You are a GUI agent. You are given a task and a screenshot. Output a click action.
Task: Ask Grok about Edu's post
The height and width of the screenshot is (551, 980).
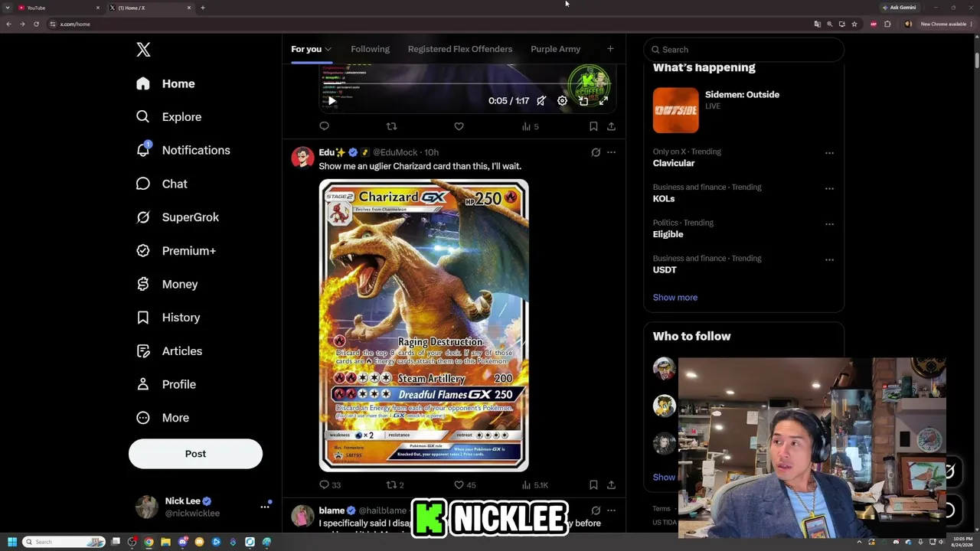pyautogui.click(x=596, y=152)
